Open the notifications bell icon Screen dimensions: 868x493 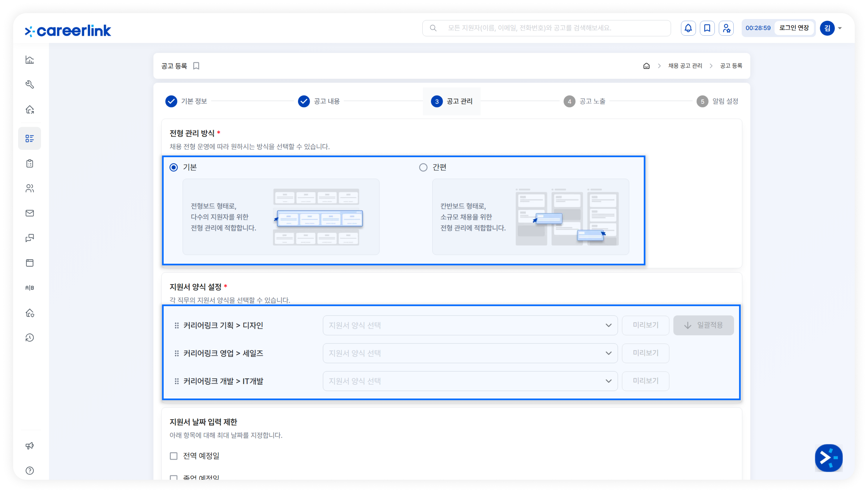tap(688, 28)
